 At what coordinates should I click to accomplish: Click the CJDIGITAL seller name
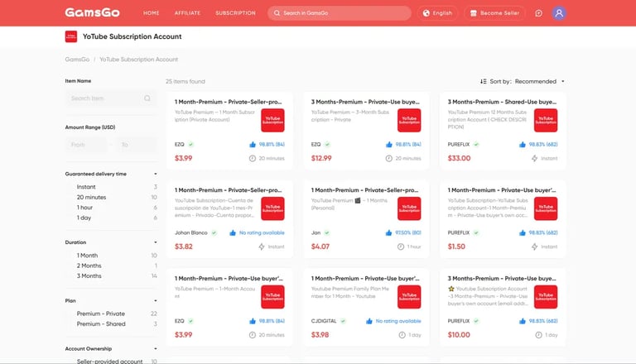pyautogui.click(x=324, y=321)
